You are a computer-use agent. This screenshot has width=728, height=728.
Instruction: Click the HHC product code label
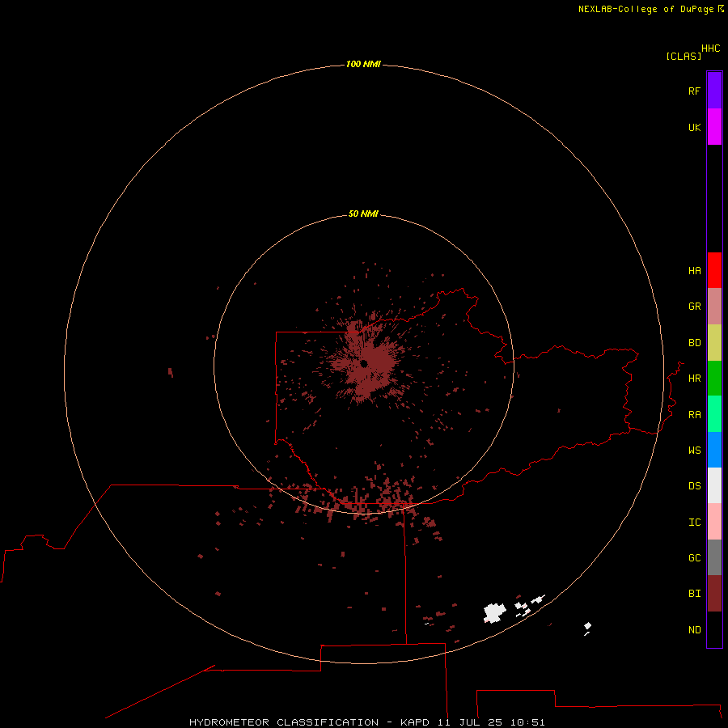point(710,48)
